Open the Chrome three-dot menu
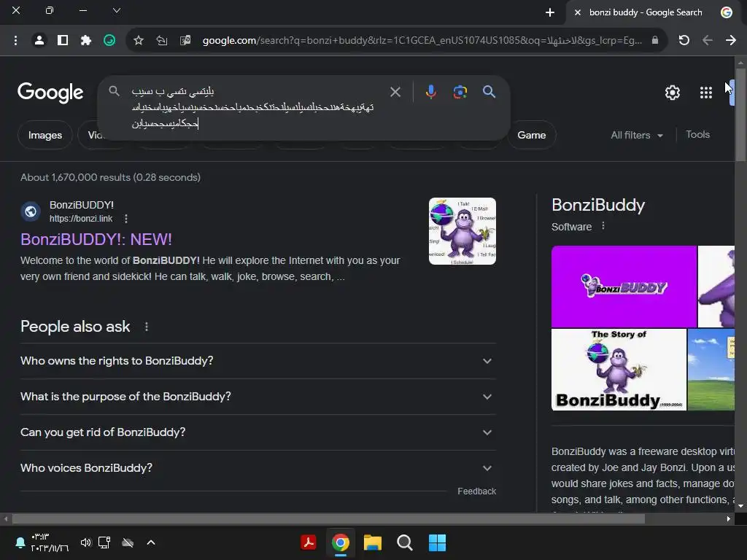Viewport: 747px width, 560px height. (16, 41)
